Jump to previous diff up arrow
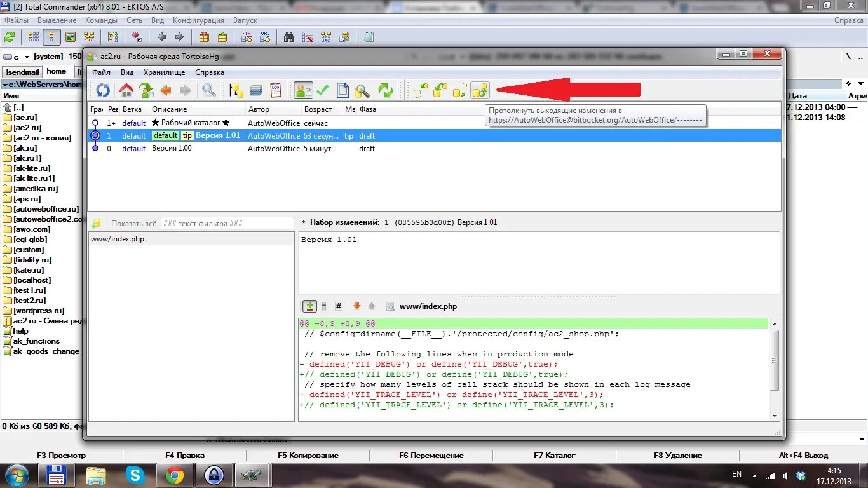Image resolution: width=868 pixels, height=488 pixels. 372,306
